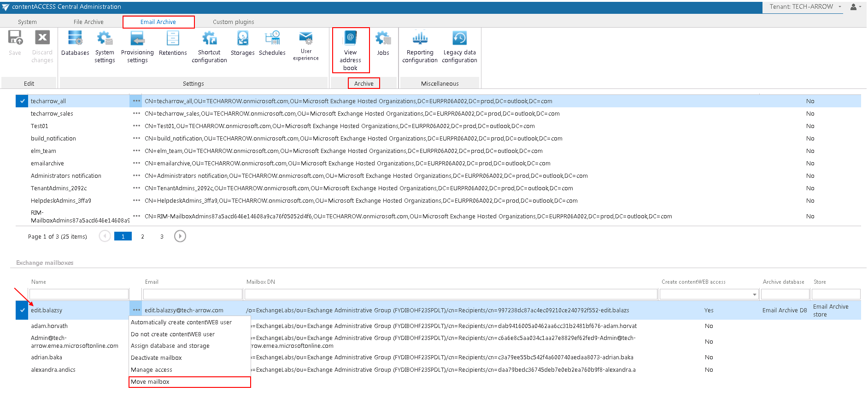Image resolution: width=868 pixels, height=398 pixels.
Task: Go to page 2
Action: point(142,236)
